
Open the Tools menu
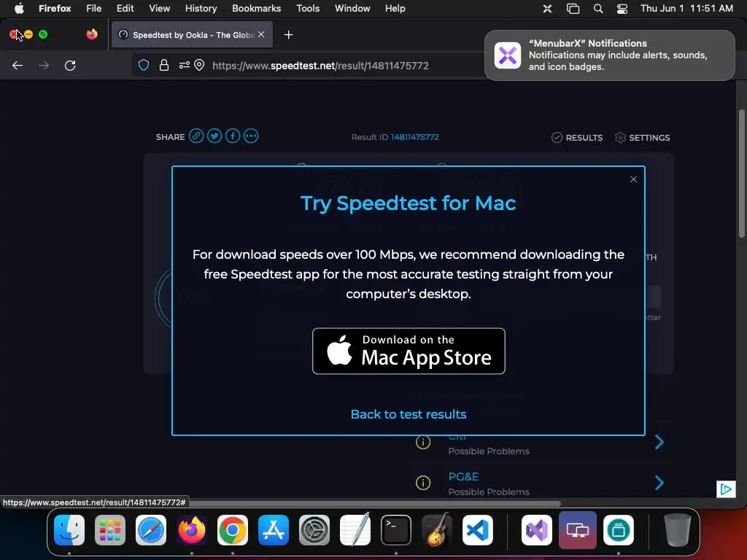[308, 8]
